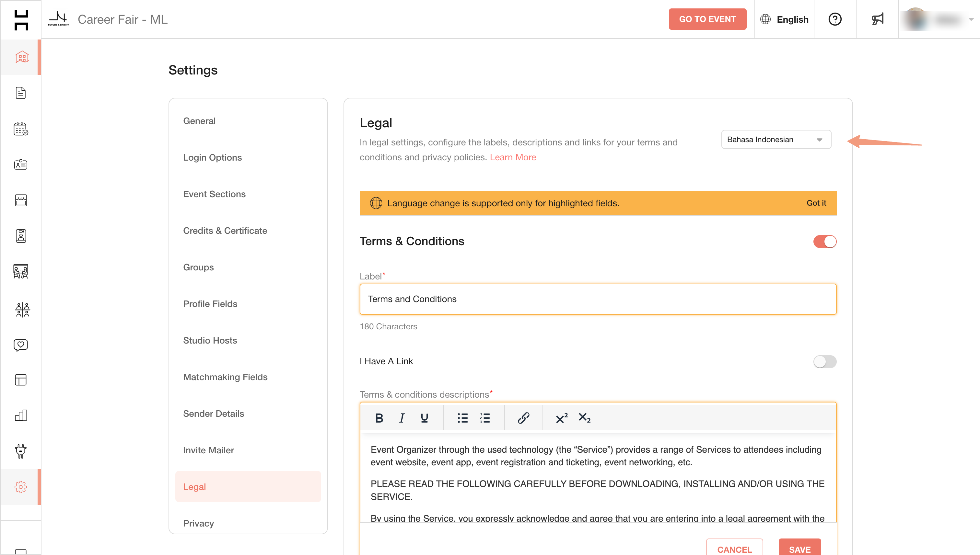Select the Profile Fields settings tab
This screenshot has width=980, height=555.
(210, 304)
